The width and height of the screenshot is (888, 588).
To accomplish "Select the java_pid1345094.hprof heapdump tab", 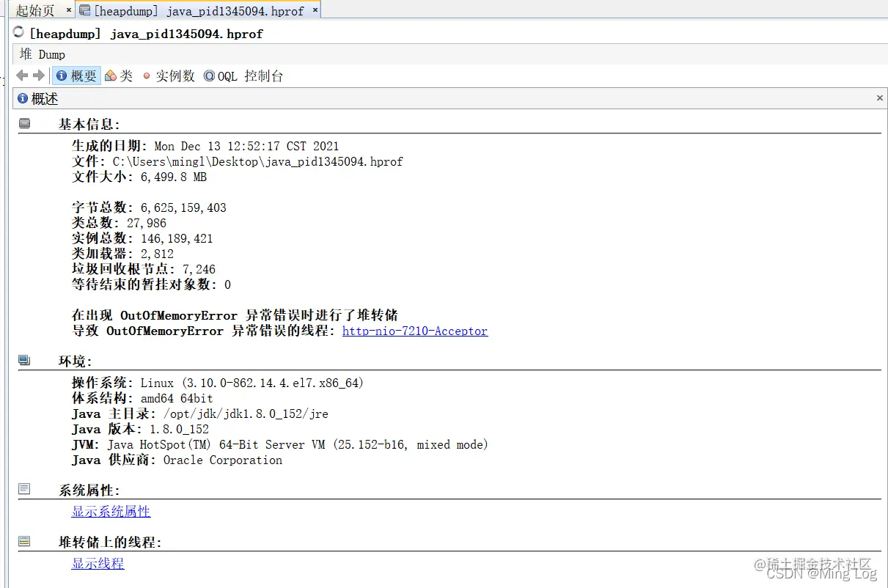I will (x=198, y=11).
